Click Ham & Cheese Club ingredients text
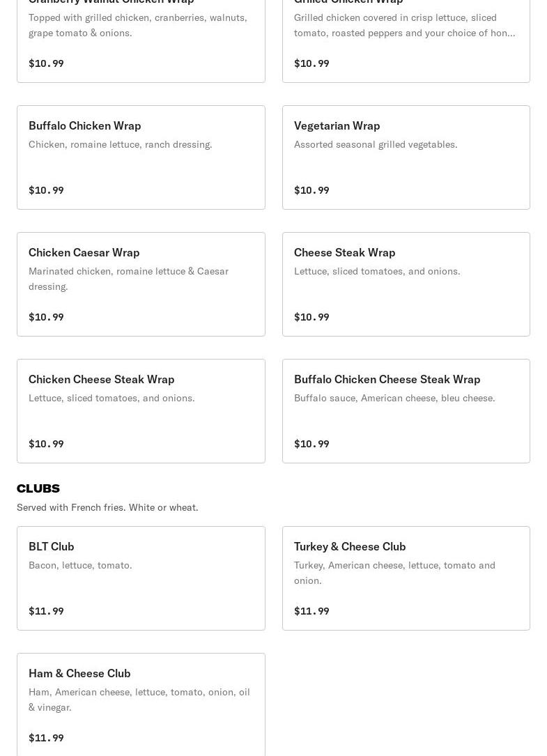The width and height of the screenshot is (547, 756). point(139,699)
